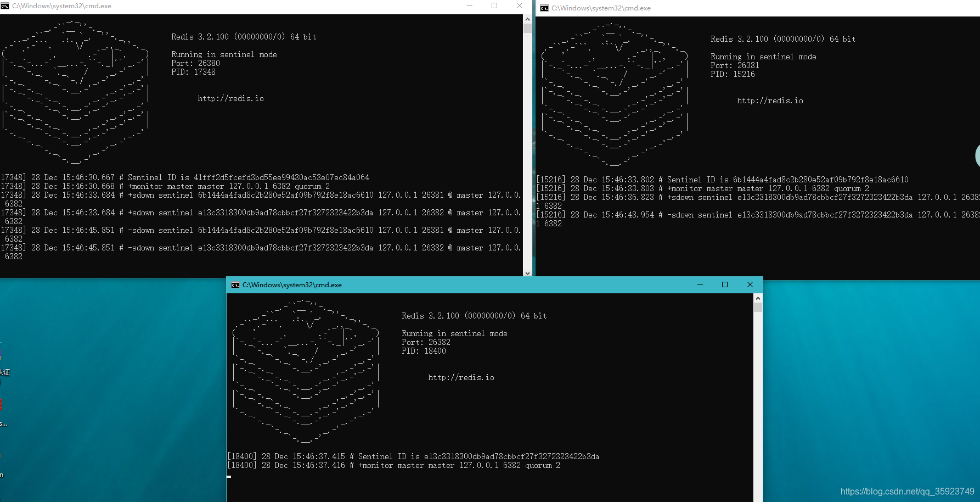Click the +monitor master line logged at 15:46:37.416

click(394, 466)
